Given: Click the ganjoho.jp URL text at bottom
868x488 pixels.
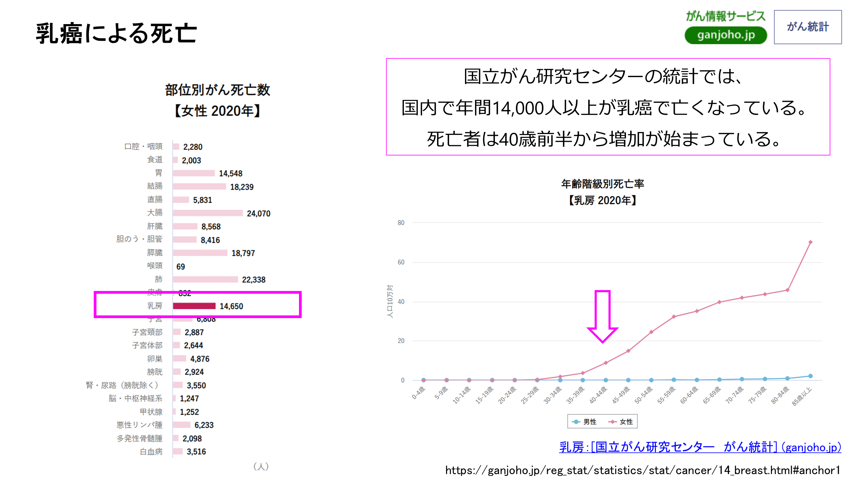Looking at the screenshot, I should tap(643, 470).
